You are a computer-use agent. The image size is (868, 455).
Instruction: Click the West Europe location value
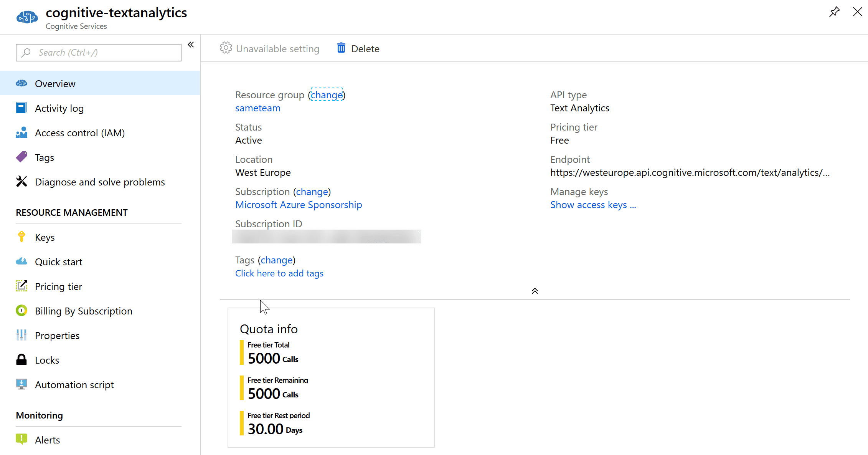click(x=263, y=172)
